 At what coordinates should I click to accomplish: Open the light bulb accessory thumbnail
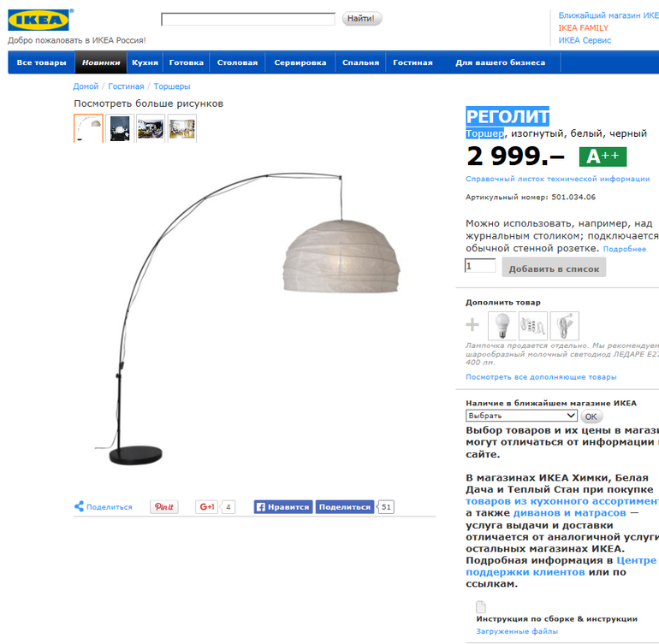click(x=502, y=326)
